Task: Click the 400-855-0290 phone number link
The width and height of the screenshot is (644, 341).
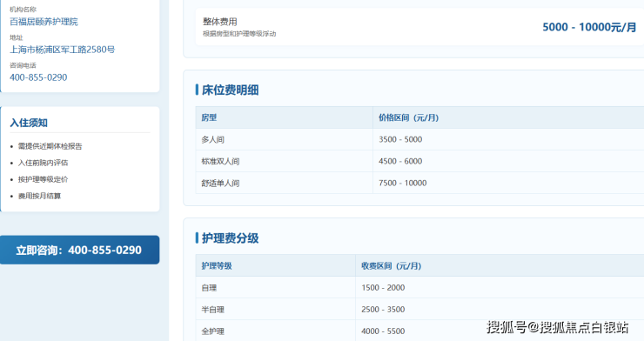Action: click(x=38, y=77)
